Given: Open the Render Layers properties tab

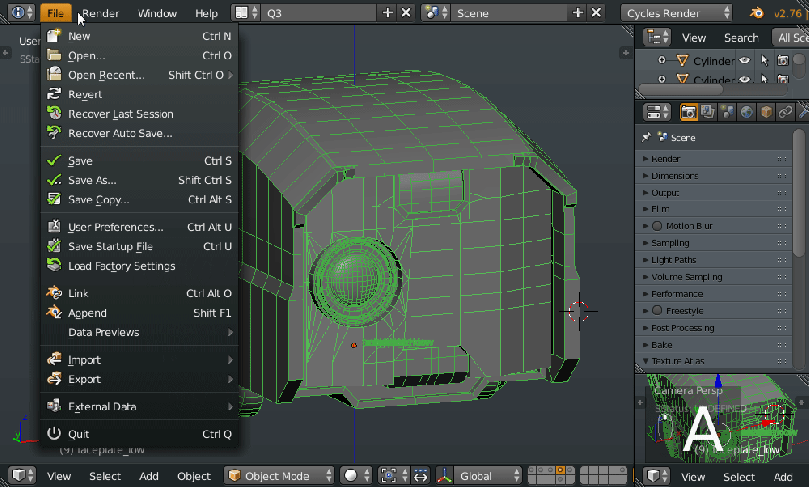Looking at the screenshot, I should 708,112.
